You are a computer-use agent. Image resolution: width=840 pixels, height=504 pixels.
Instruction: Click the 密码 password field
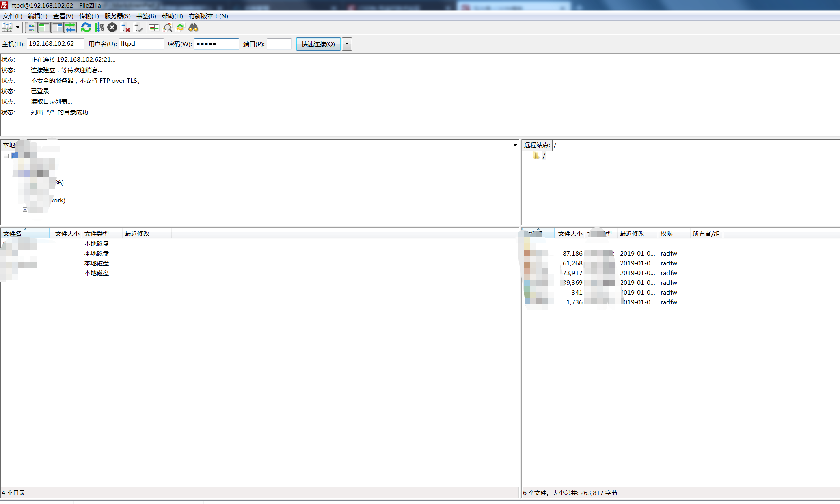pyautogui.click(x=216, y=44)
